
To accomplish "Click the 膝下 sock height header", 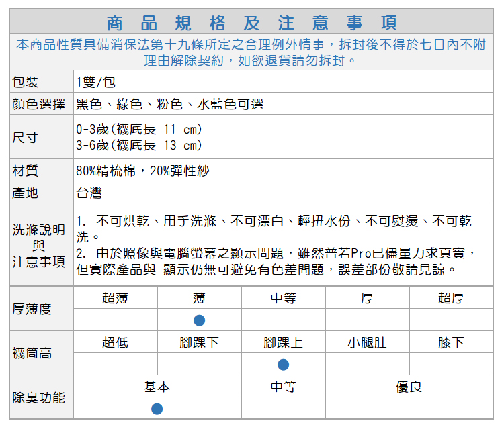I will pos(451,342).
